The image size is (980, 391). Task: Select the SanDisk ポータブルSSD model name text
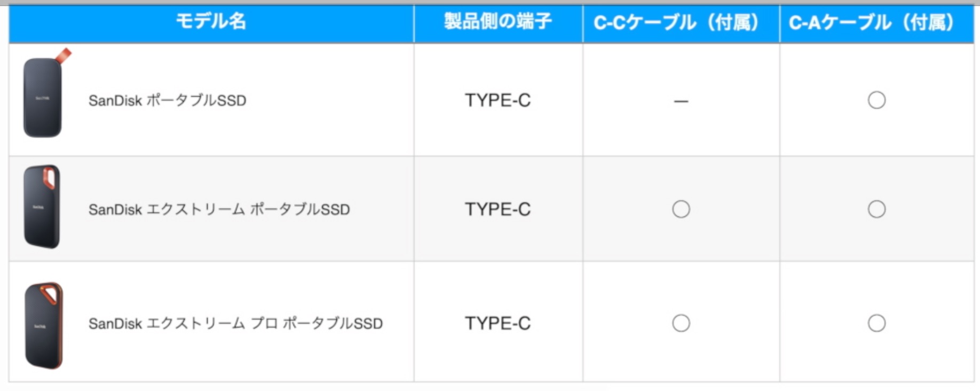(167, 100)
